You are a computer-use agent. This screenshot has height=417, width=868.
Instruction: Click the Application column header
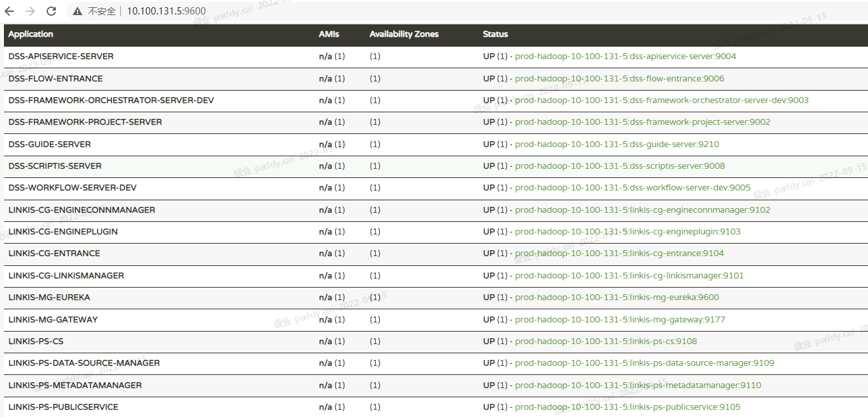point(31,34)
